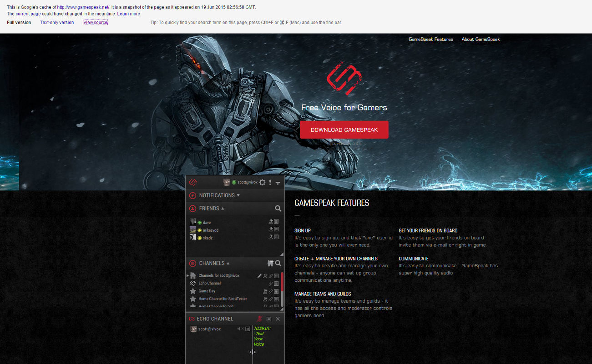Viewport: 592px width, 364px height.
Task: Click the Manage Teams and Guilds heading
Action: 323,294
